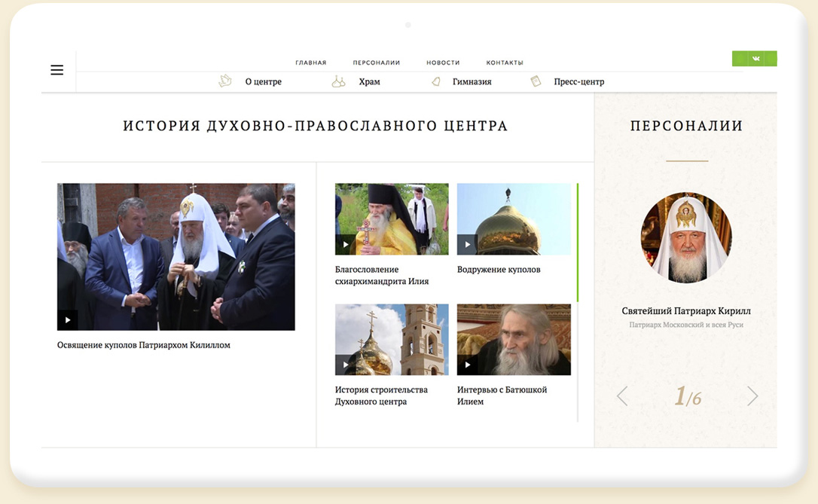
Task: Open the КОНТАКТЫ menu item
Action: pos(505,63)
